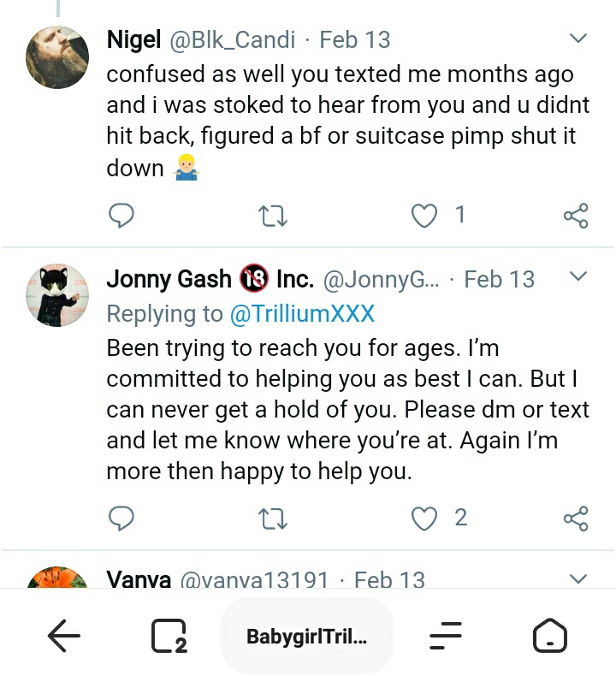View Nigel's profile picture
The width and height of the screenshot is (616, 676).
tap(57, 57)
